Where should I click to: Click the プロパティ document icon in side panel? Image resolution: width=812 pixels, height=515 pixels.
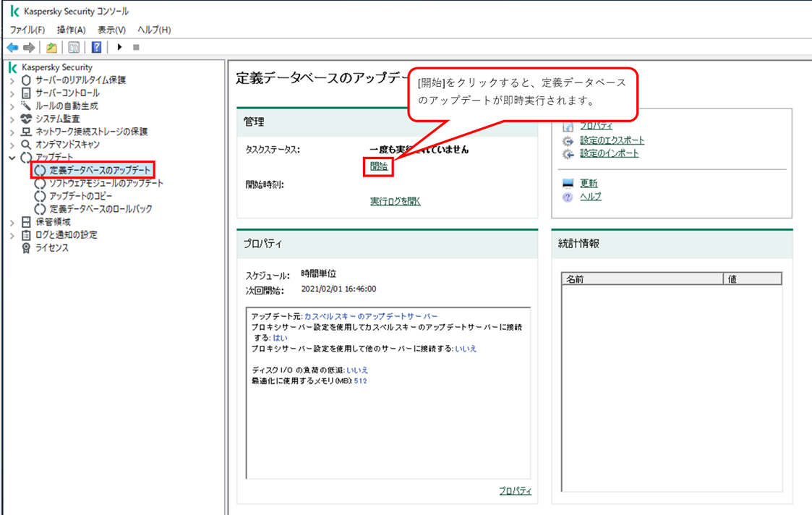568,127
